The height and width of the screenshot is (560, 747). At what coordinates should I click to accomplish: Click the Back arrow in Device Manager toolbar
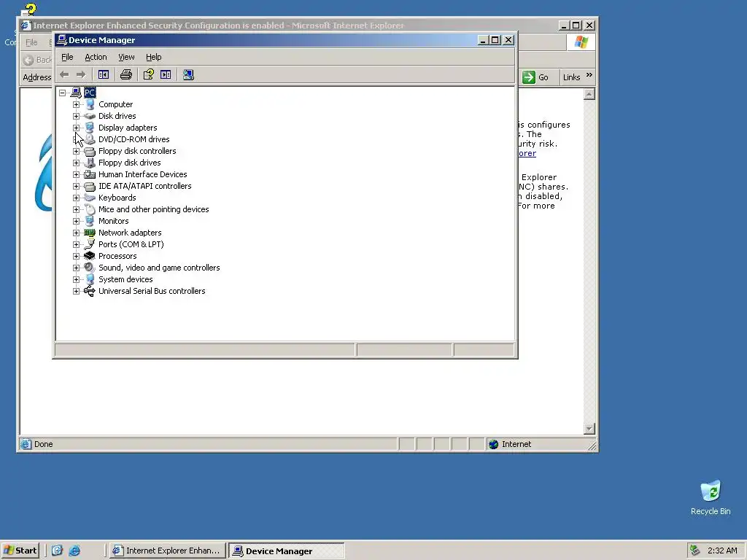click(x=64, y=75)
